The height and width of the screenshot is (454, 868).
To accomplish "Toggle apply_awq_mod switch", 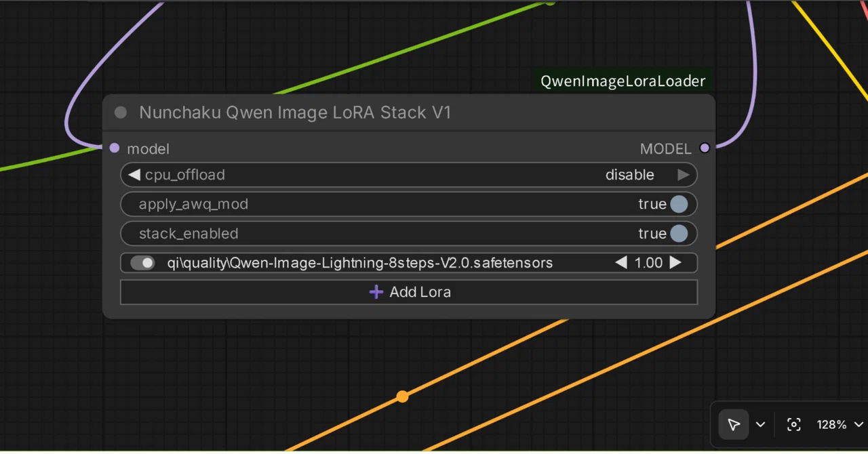I will 679,204.
